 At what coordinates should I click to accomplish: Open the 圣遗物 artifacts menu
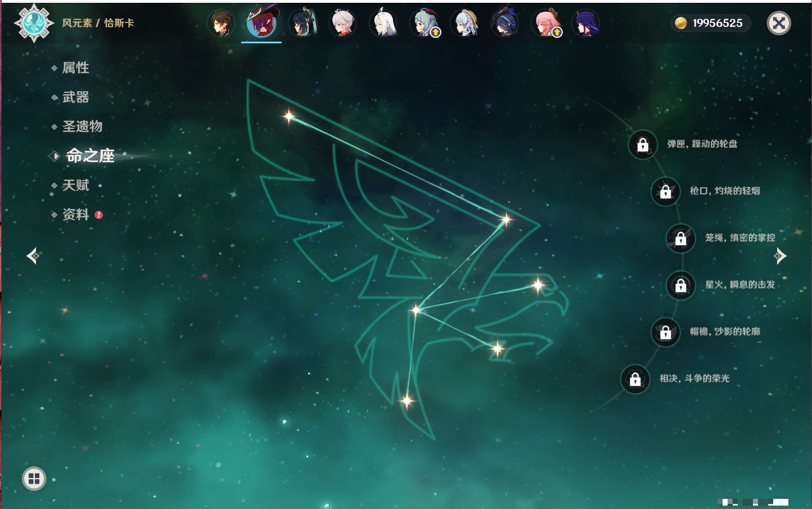82,127
